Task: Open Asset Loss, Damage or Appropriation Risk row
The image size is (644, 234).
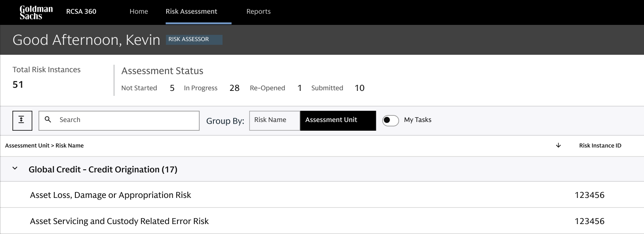Action: [x=322, y=195]
